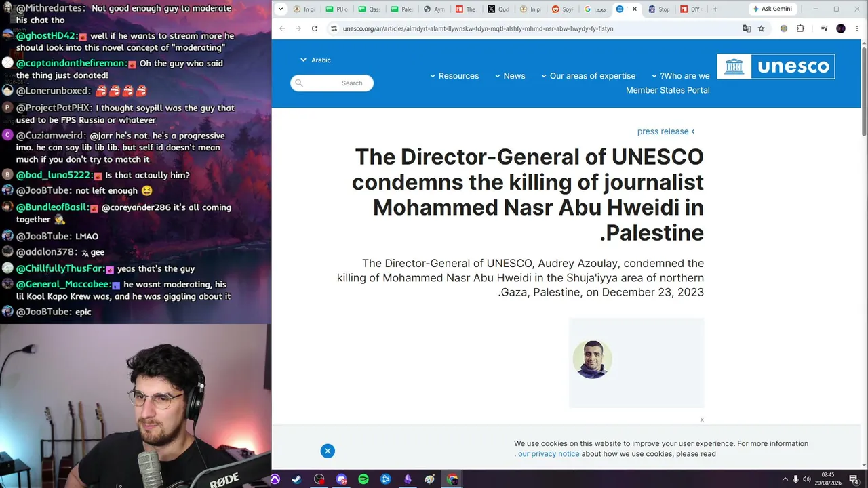This screenshot has width=868, height=488.
Task: Open the media control playlist icon
Action: (824, 28)
